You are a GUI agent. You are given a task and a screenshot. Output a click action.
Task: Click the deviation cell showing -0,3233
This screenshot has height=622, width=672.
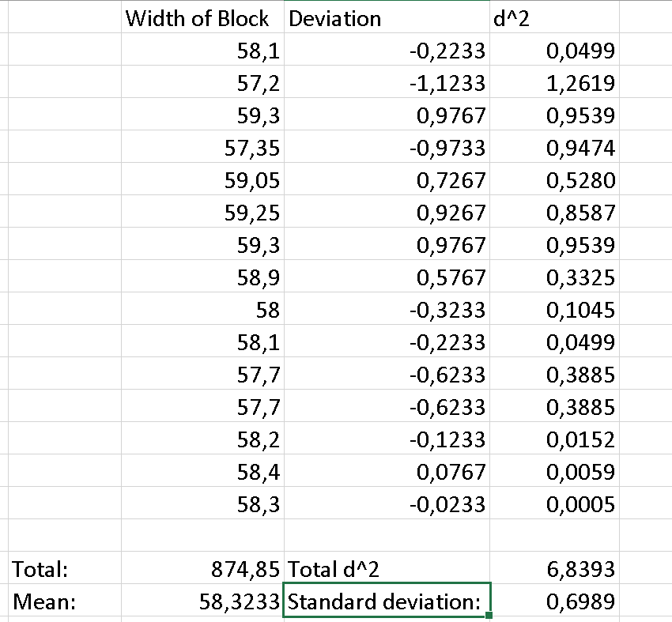point(387,308)
